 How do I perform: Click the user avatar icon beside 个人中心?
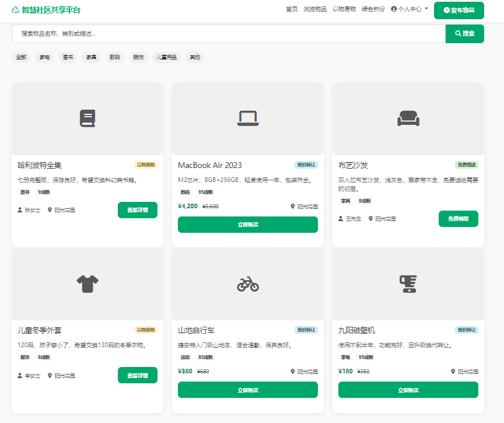click(394, 9)
